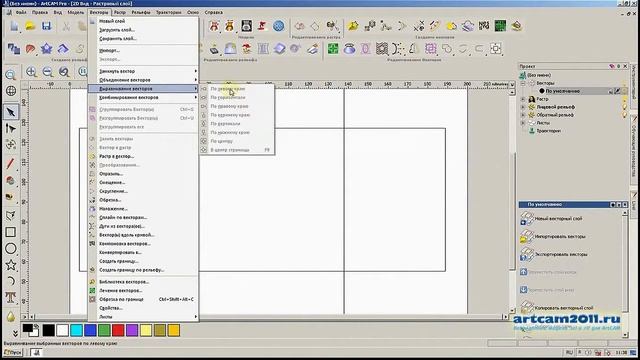This screenshot has width=640, height=360.
Task: Click Новый векторный слой text link
Action: 558,219
